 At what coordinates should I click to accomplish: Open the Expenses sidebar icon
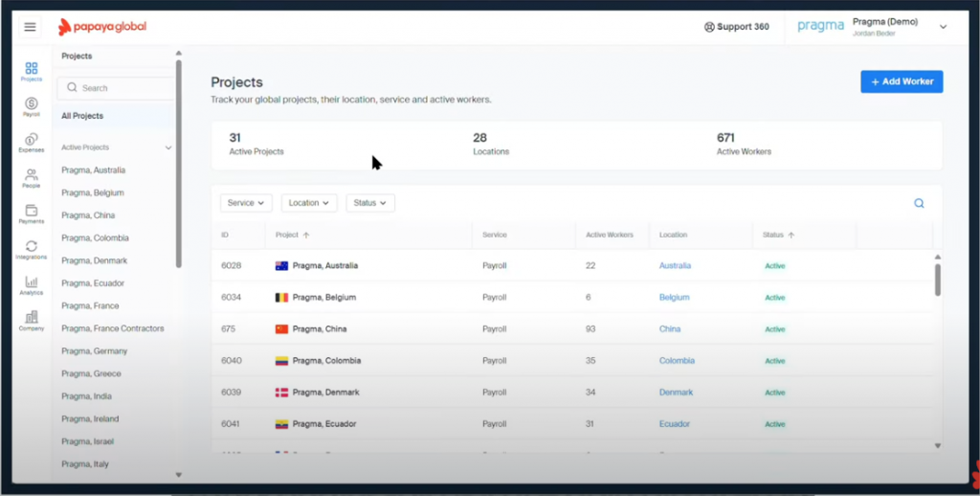click(x=32, y=143)
